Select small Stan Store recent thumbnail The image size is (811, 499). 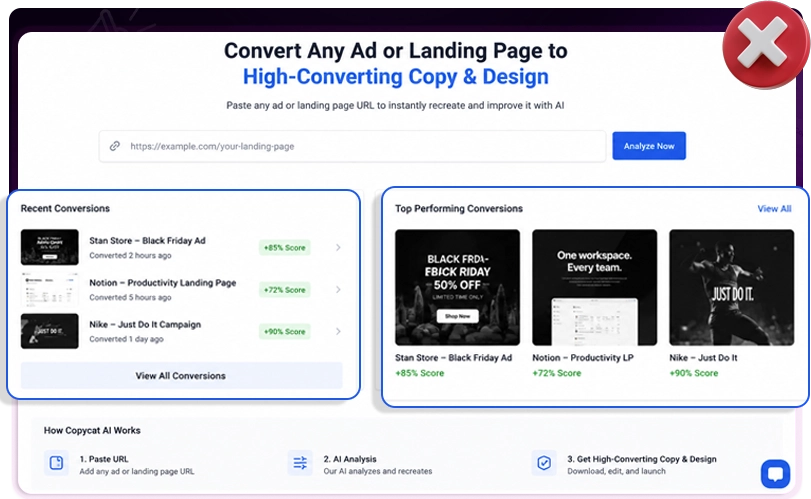click(x=50, y=247)
